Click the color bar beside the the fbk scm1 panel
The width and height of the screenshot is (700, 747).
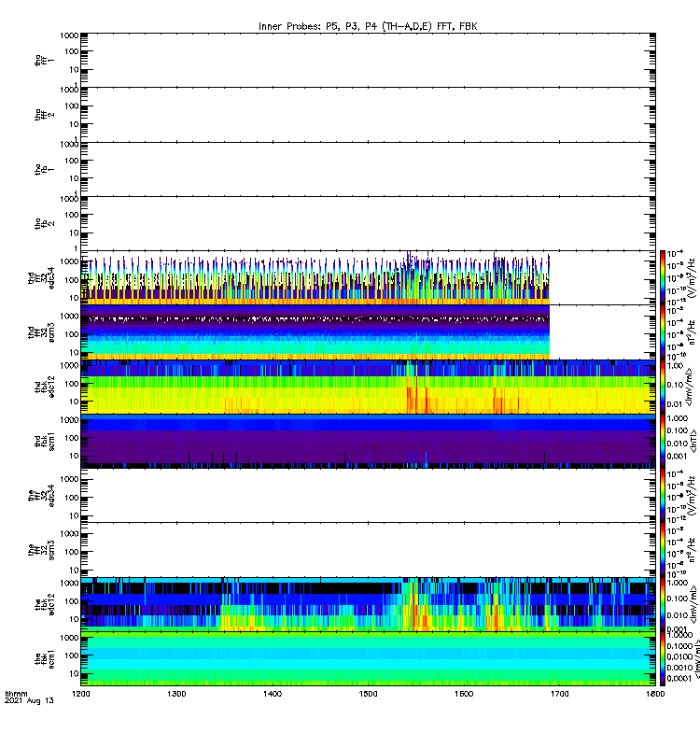(x=663, y=659)
